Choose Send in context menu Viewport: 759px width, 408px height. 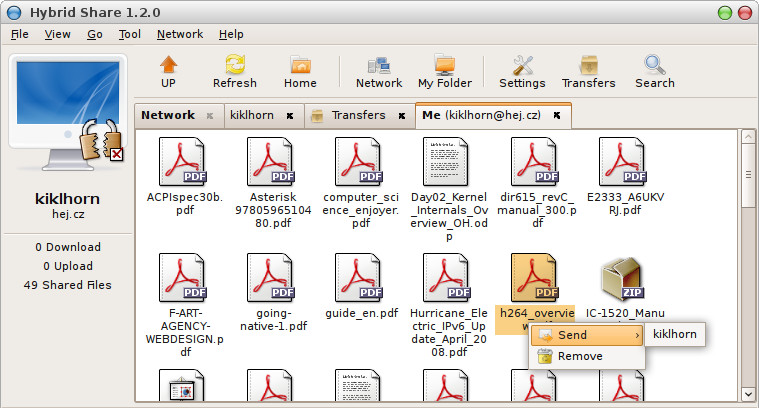587,335
